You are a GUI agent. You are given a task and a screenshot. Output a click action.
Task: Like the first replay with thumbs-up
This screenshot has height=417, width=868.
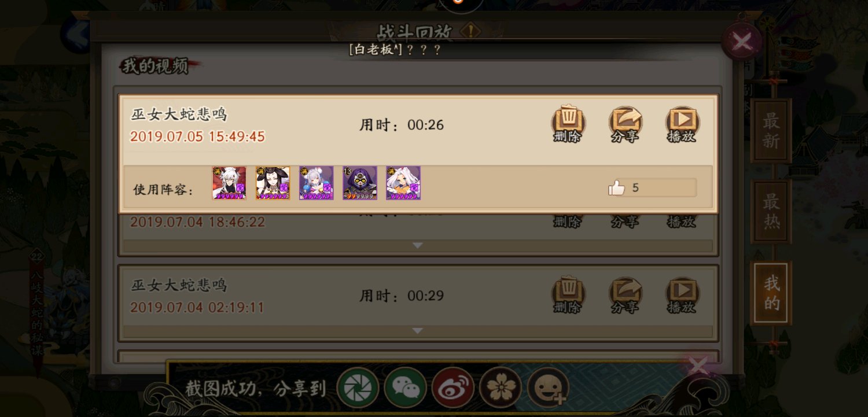617,188
